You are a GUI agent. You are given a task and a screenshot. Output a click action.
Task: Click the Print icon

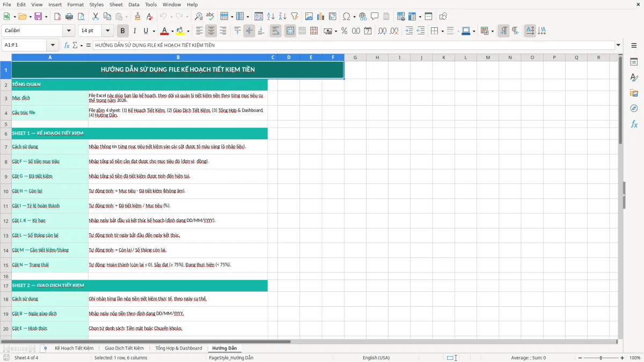coord(69,17)
